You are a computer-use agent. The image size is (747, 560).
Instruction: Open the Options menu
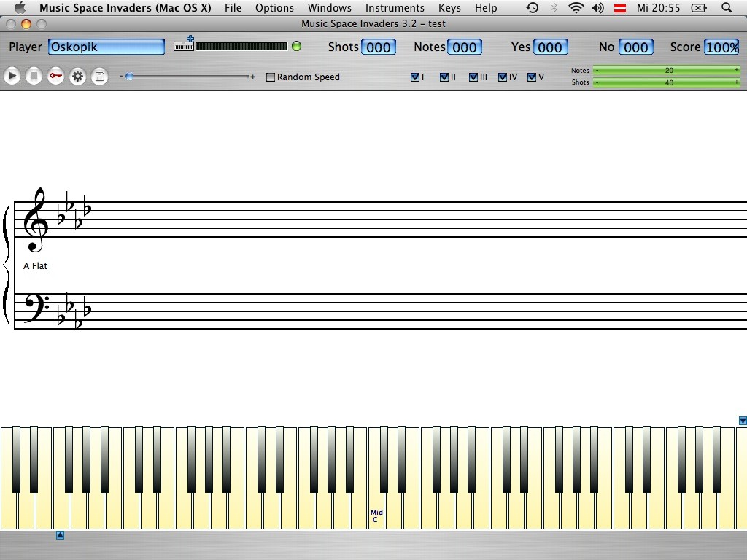(274, 7)
